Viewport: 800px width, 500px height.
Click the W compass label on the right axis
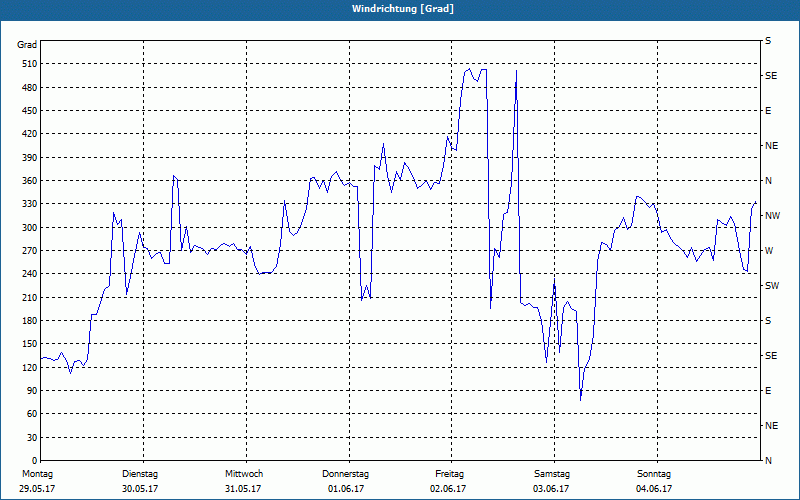point(769,251)
